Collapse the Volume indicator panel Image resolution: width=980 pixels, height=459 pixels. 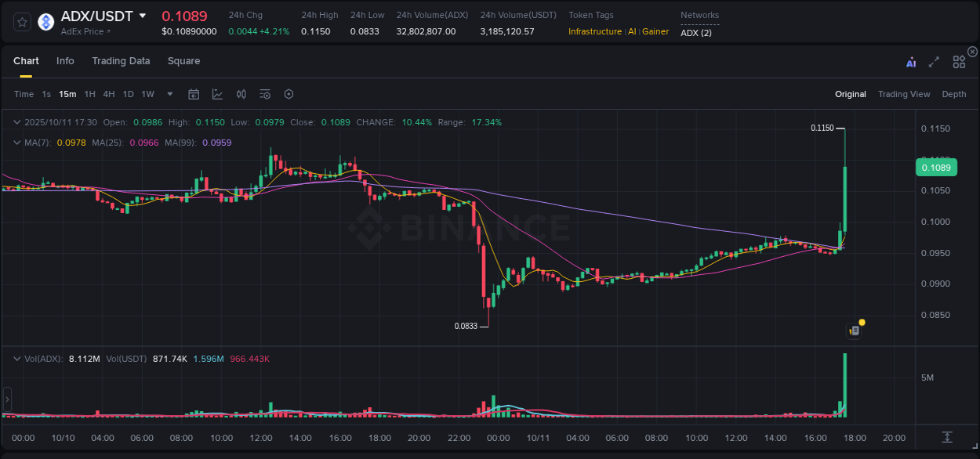click(x=16, y=359)
